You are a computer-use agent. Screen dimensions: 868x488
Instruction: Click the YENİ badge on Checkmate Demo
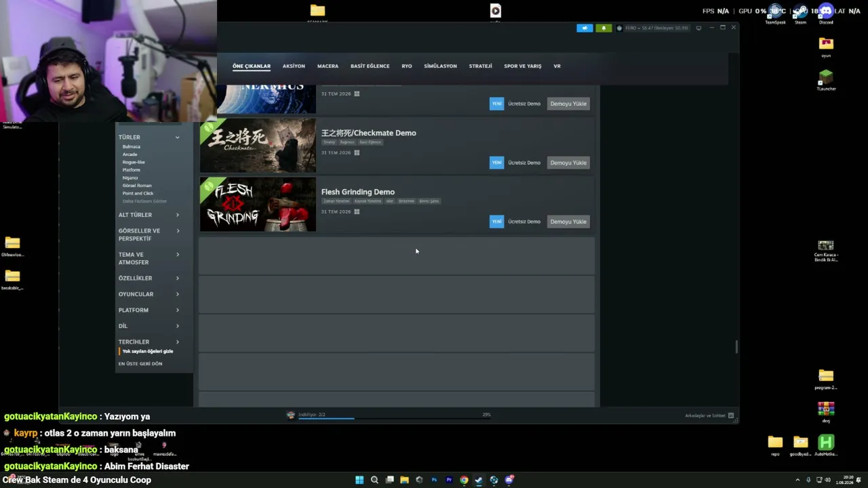pyautogui.click(x=497, y=163)
